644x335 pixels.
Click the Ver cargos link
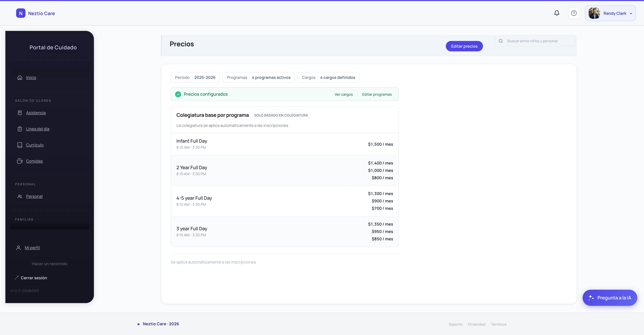tap(343, 94)
